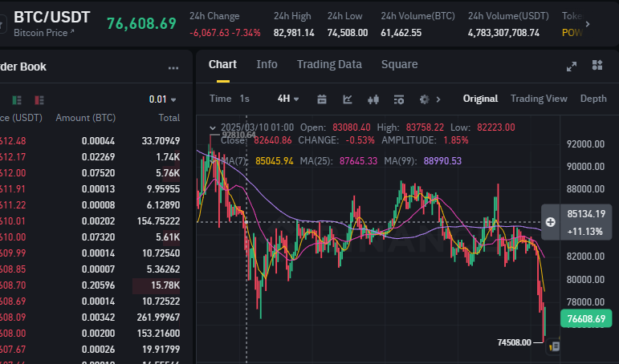Show sell orders only in order book
Viewport: 619px width, 364px height.
(x=38, y=99)
